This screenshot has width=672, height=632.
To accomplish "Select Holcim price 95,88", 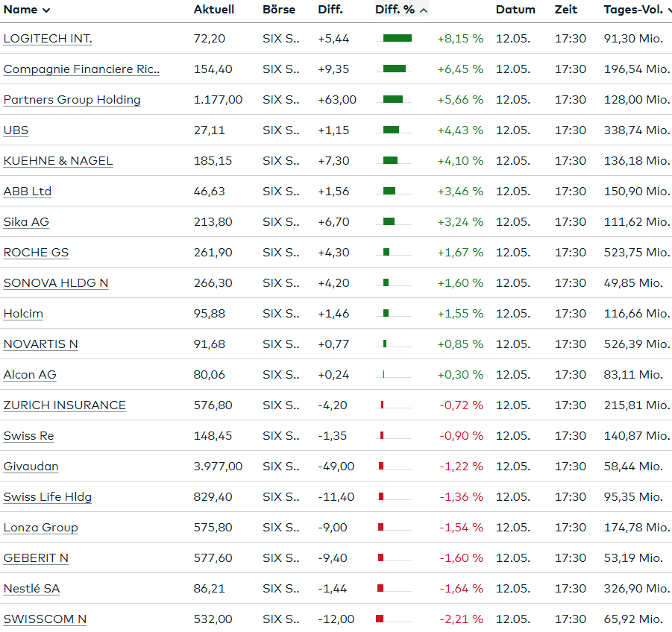I will 210,314.
